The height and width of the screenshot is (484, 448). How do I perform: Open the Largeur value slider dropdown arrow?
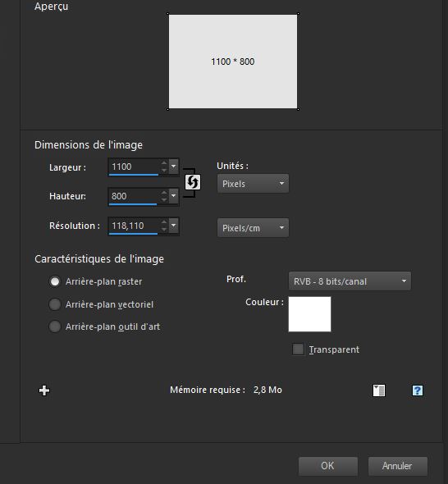pyautogui.click(x=173, y=167)
